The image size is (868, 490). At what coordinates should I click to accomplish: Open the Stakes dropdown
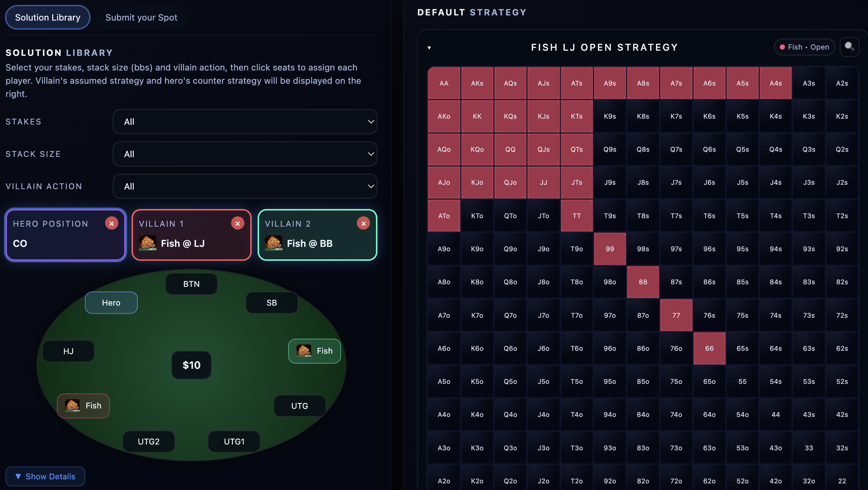[x=245, y=122]
